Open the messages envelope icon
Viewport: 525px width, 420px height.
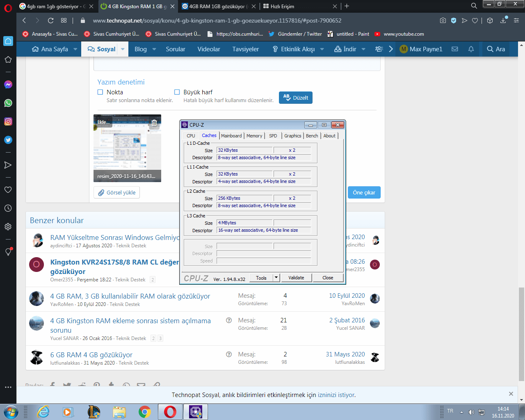pos(454,49)
